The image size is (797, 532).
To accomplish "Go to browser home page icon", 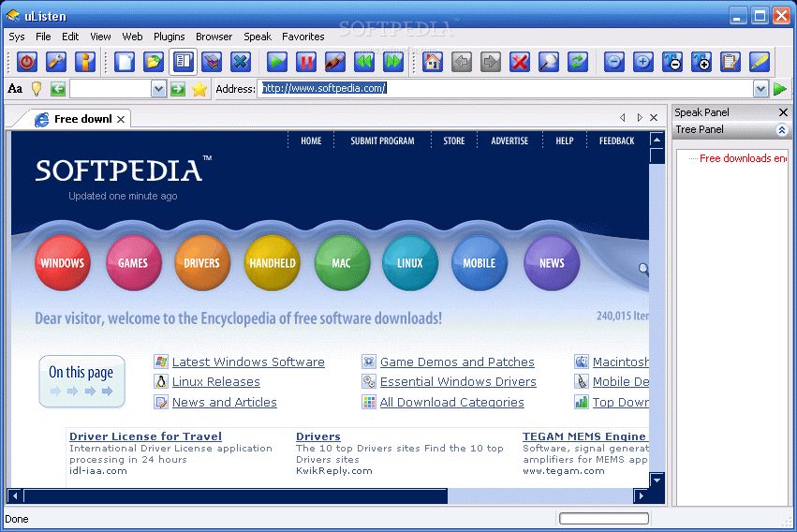I will [433, 62].
